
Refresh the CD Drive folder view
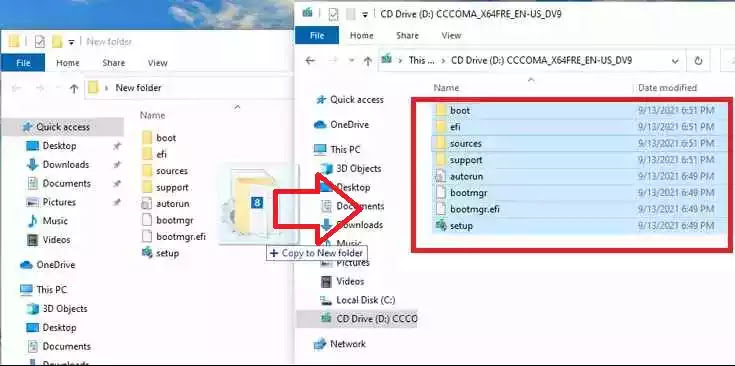[698, 60]
